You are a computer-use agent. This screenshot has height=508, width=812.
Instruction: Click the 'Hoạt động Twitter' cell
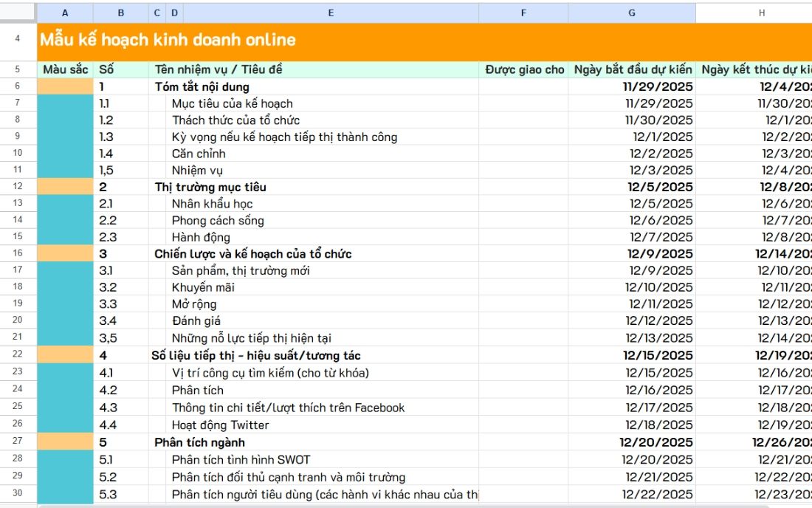point(220,425)
